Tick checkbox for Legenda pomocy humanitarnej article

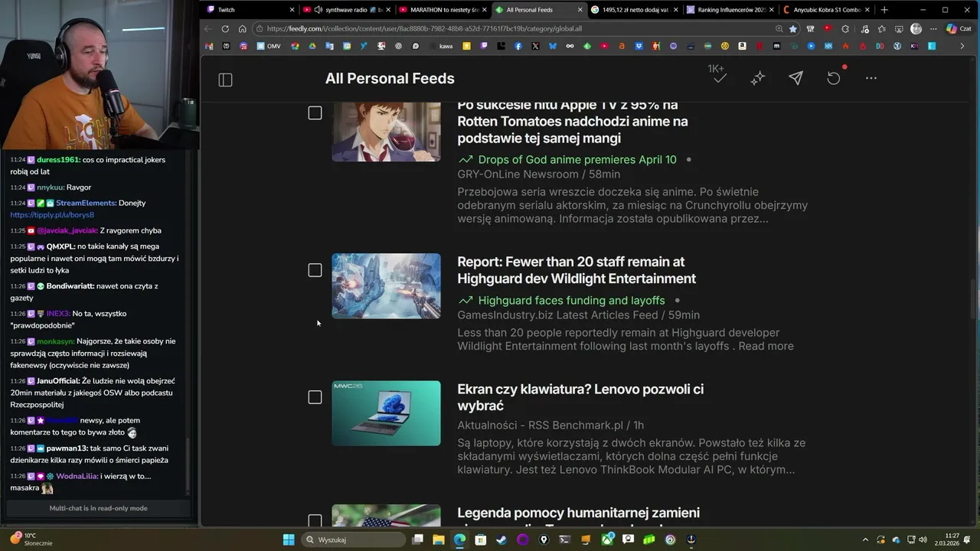pos(315,521)
